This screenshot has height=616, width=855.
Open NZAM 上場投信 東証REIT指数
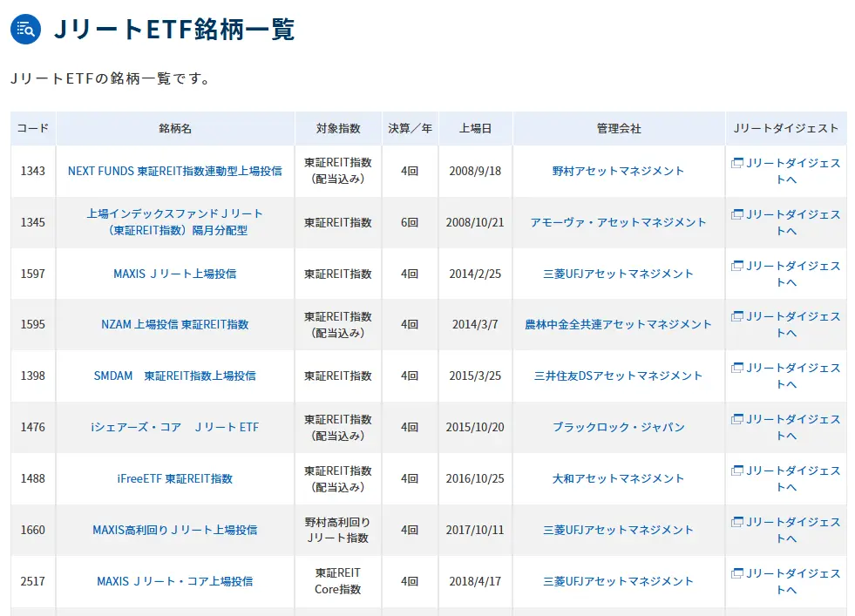pyautogui.click(x=176, y=325)
